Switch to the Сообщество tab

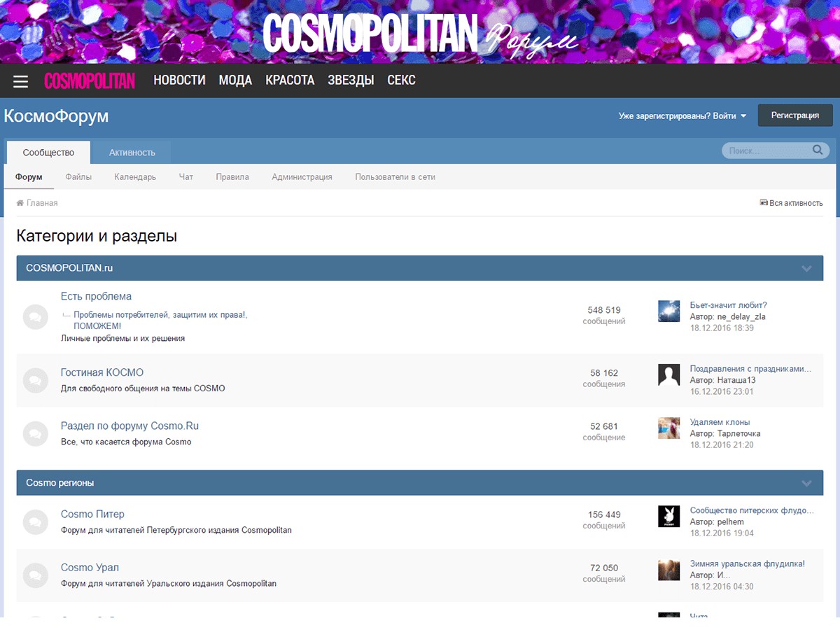pyautogui.click(x=48, y=153)
